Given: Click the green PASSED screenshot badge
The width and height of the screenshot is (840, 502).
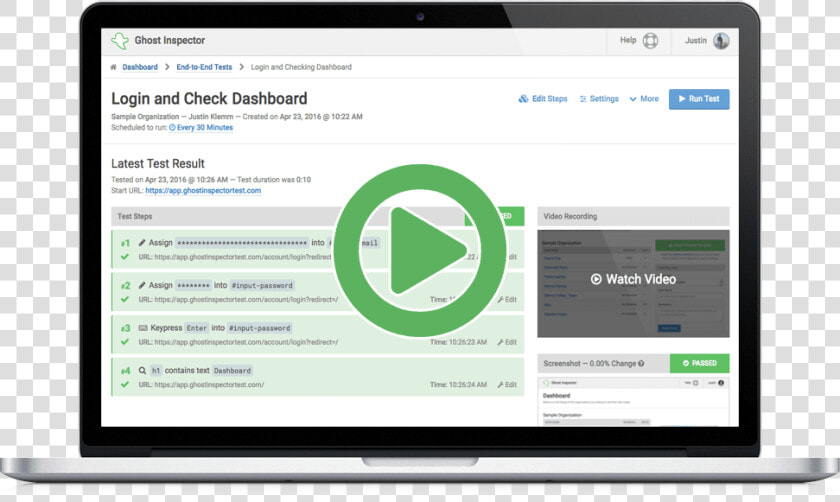Looking at the screenshot, I should pos(700,363).
